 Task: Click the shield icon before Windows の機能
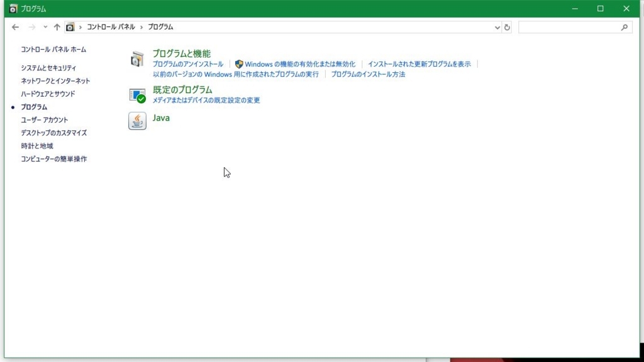tap(239, 64)
